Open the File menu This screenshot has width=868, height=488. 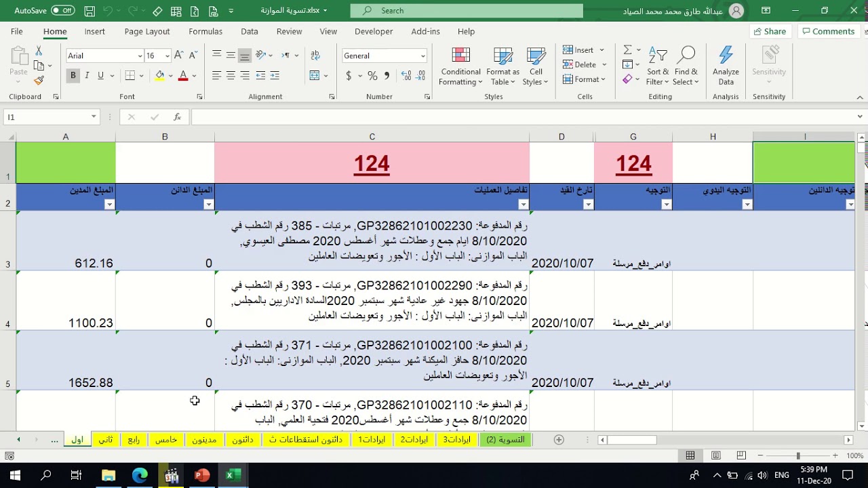(x=16, y=31)
